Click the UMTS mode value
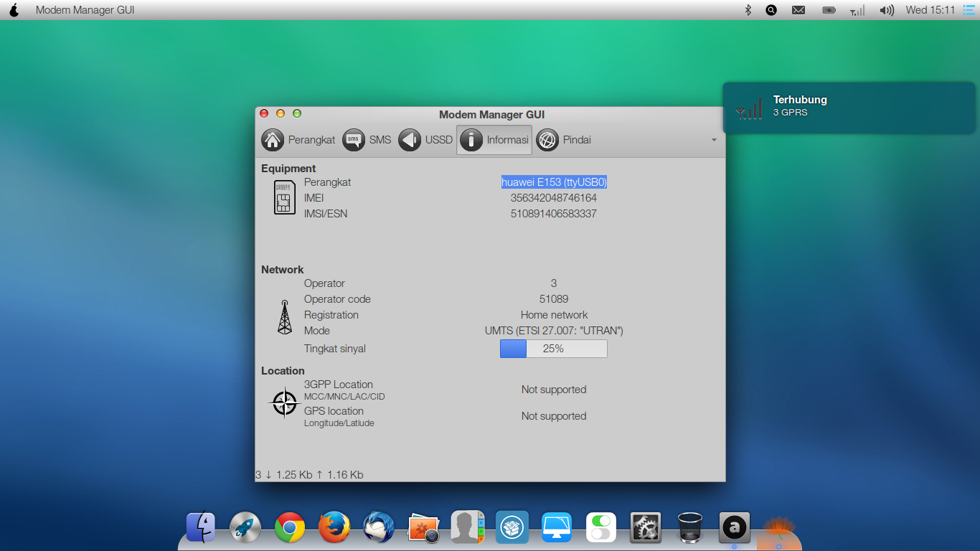 coord(554,331)
